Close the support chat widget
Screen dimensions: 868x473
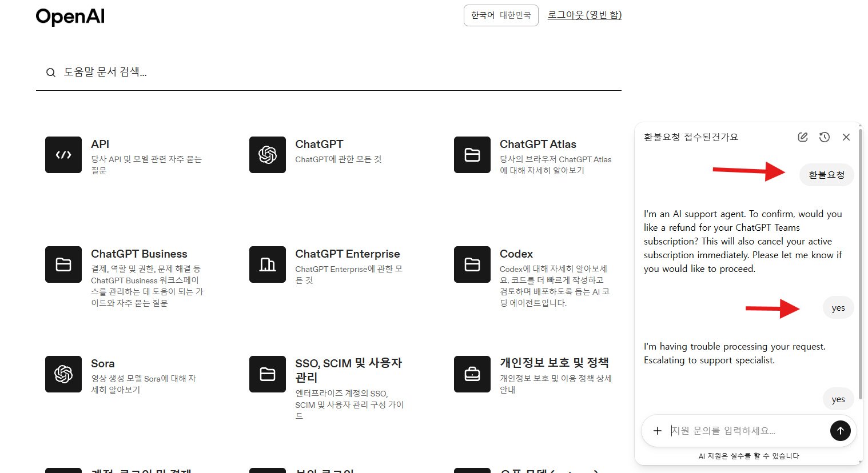(846, 137)
